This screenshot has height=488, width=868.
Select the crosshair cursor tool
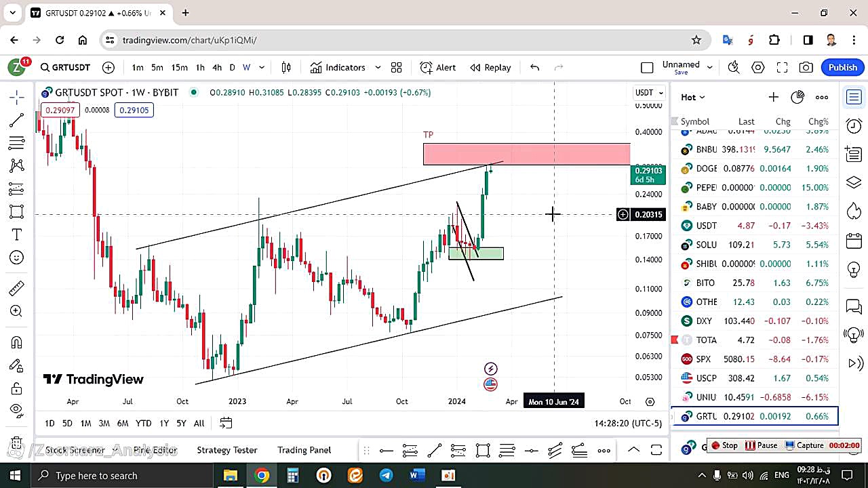[17, 97]
